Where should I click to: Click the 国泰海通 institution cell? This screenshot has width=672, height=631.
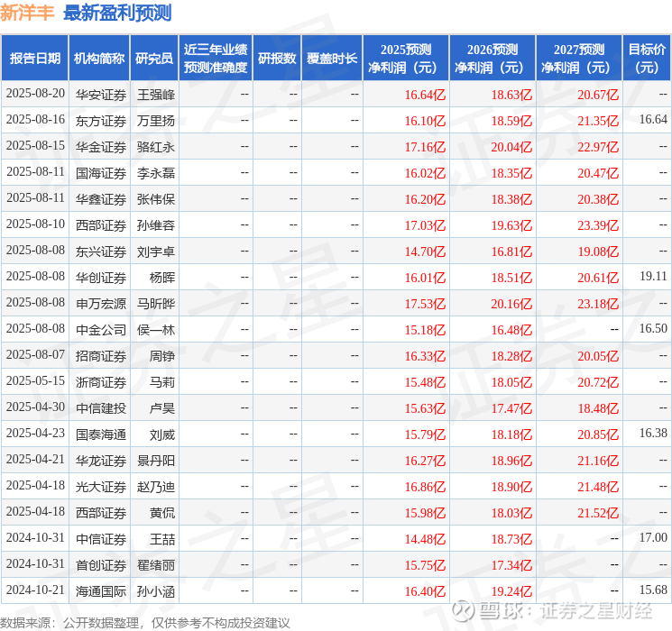(x=101, y=434)
